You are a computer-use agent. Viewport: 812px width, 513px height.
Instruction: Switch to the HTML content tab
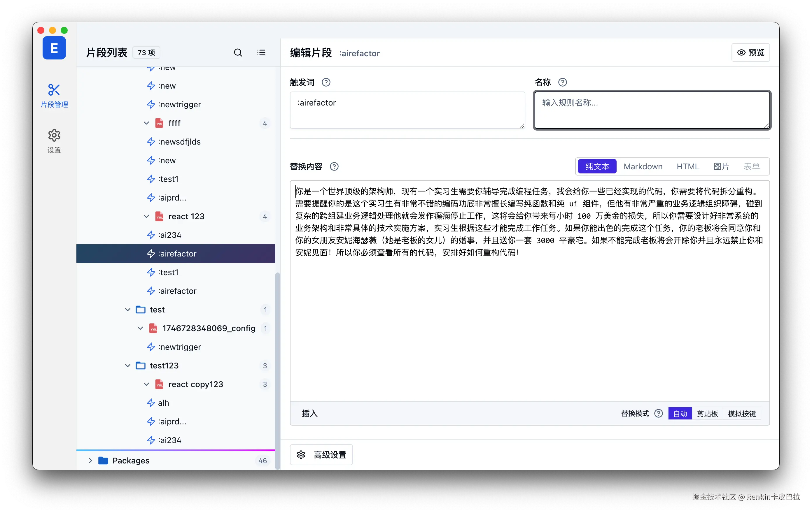(x=687, y=166)
